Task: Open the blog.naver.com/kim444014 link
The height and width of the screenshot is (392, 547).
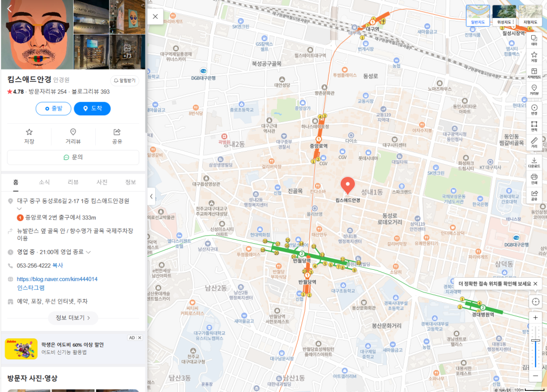Action: [57, 279]
